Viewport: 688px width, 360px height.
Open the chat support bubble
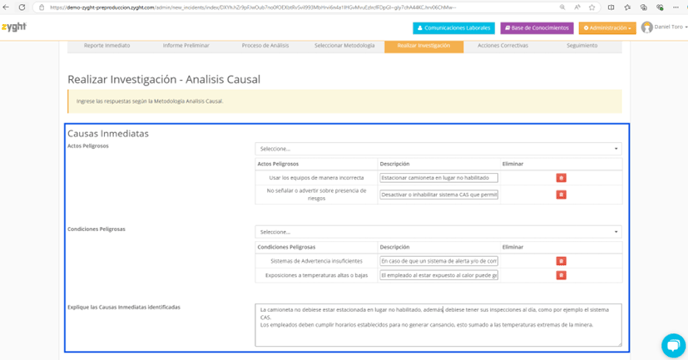[x=674, y=346]
